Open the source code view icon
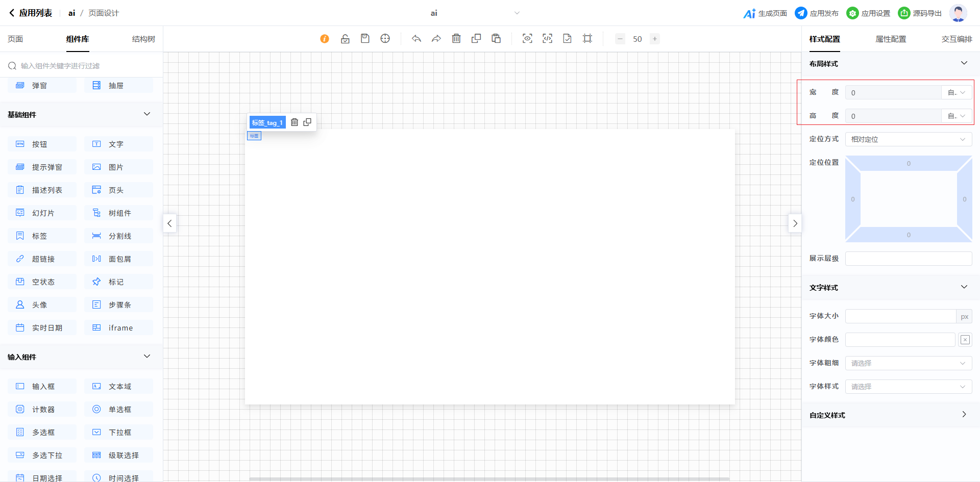This screenshot has height=482, width=980. point(547,39)
